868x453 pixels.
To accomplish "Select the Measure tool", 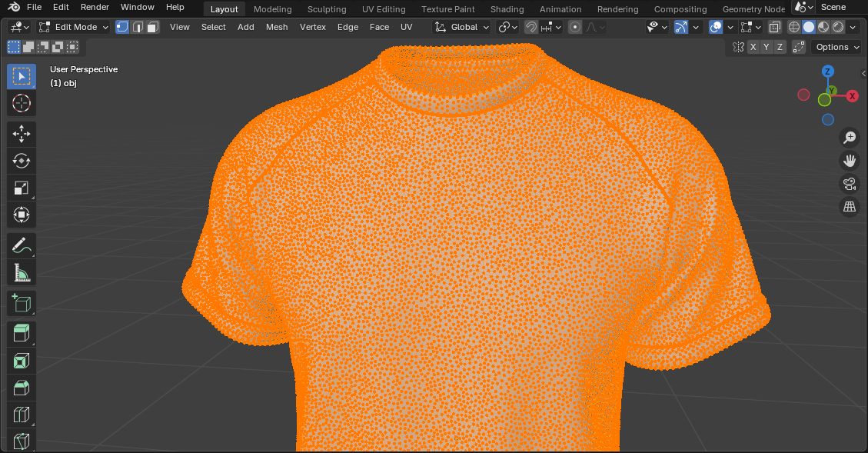I will (x=21, y=271).
